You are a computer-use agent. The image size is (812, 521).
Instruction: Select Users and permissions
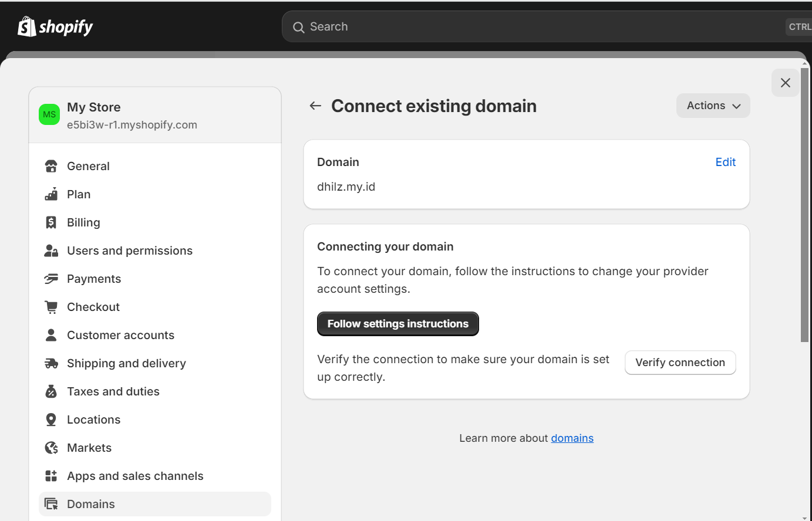(155, 251)
